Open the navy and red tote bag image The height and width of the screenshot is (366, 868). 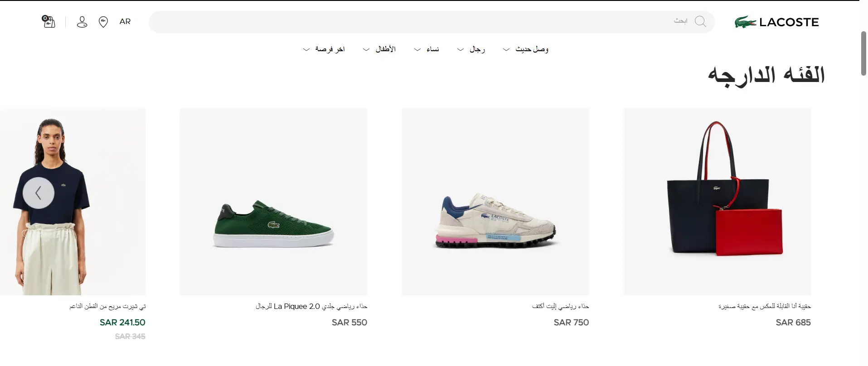(x=717, y=202)
